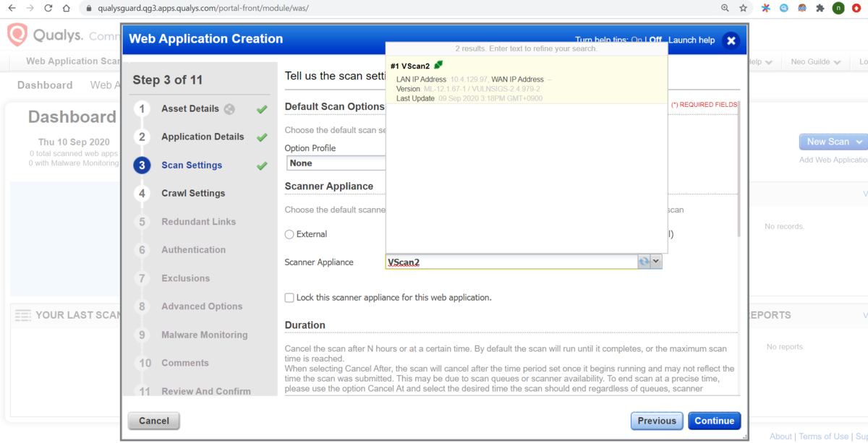Reload the current page
Viewport: 868px width, 443px height.
pos(48,9)
